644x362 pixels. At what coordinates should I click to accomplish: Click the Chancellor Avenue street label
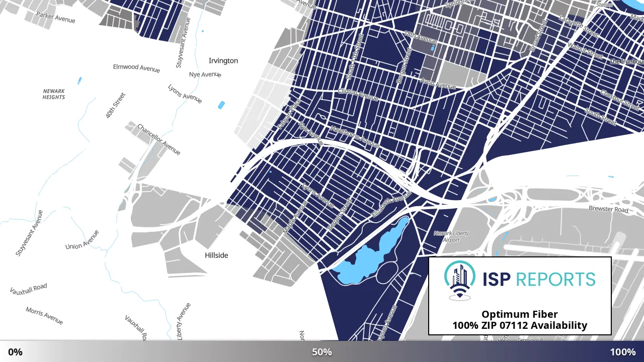pos(158,139)
